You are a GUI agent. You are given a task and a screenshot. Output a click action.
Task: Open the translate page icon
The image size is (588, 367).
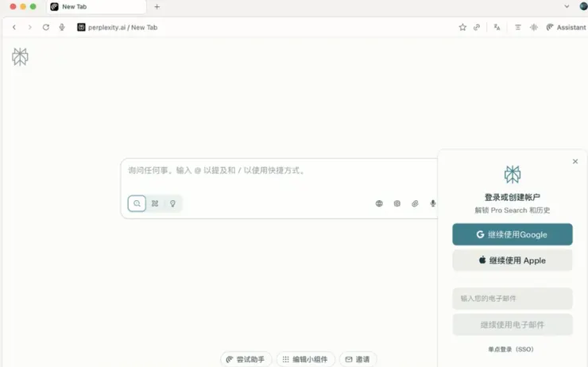pos(497,27)
